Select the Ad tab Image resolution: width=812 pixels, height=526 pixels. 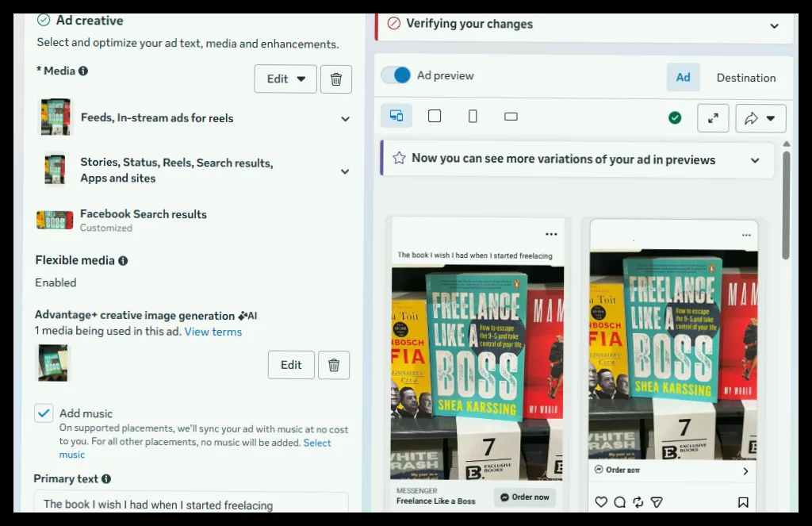683,77
